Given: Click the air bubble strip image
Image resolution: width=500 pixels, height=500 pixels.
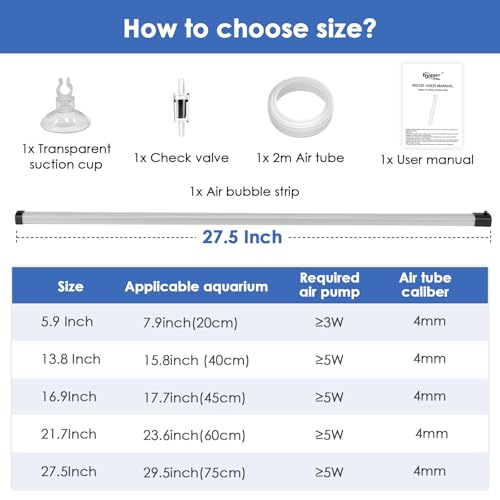Looking at the screenshot, I should click(x=253, y=218).
